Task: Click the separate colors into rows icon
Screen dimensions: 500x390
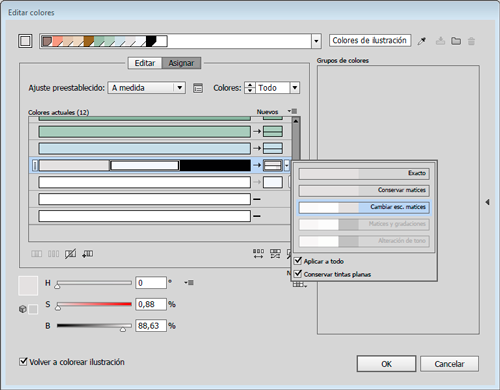Action: (x=53, y=254)
